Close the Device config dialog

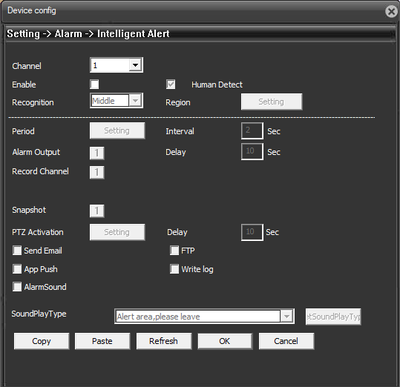point(391,12)
